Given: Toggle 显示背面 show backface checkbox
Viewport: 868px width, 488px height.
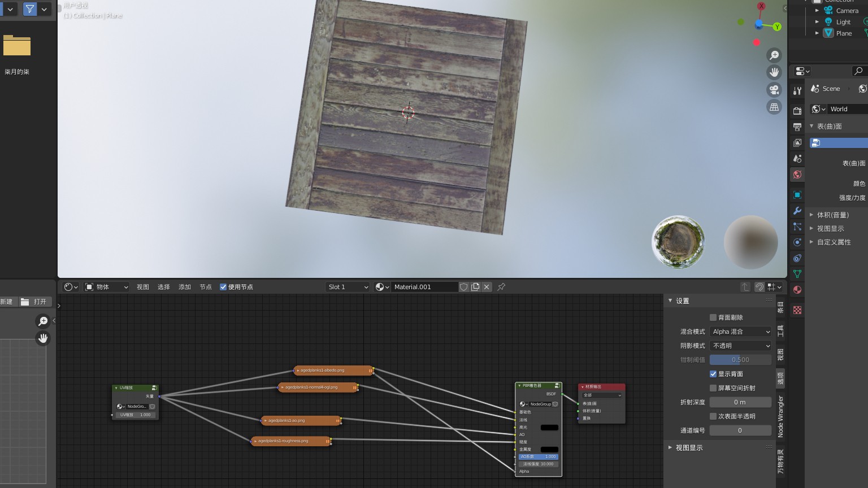Looking at the screenshot, I should pyautogui.click(x=713, y=374).
